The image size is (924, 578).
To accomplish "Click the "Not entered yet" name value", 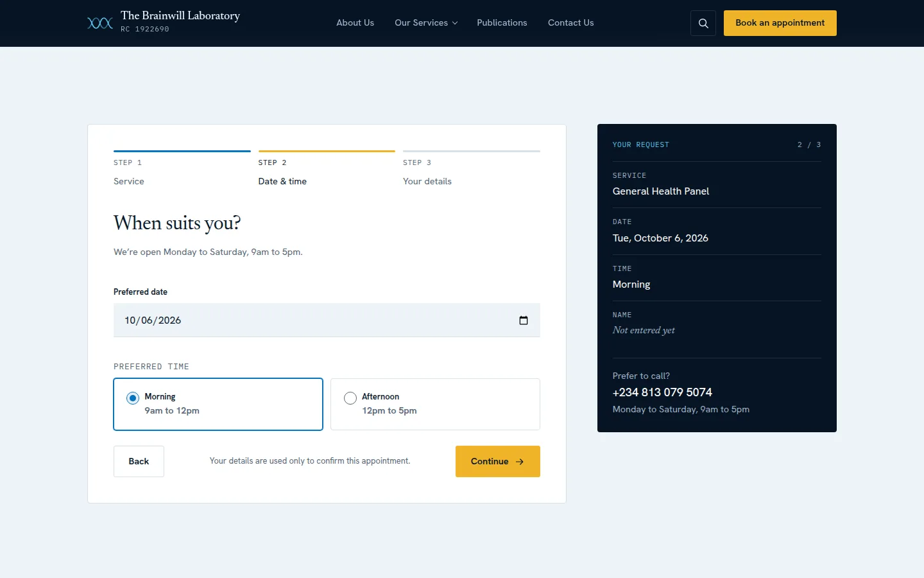I will pyautogui.click(x=644, y=330).
